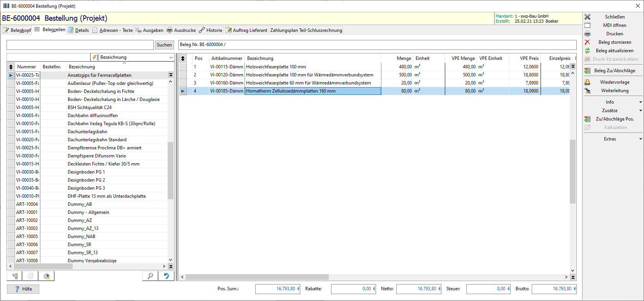Click the sort arrows icon in article list header

11,67
